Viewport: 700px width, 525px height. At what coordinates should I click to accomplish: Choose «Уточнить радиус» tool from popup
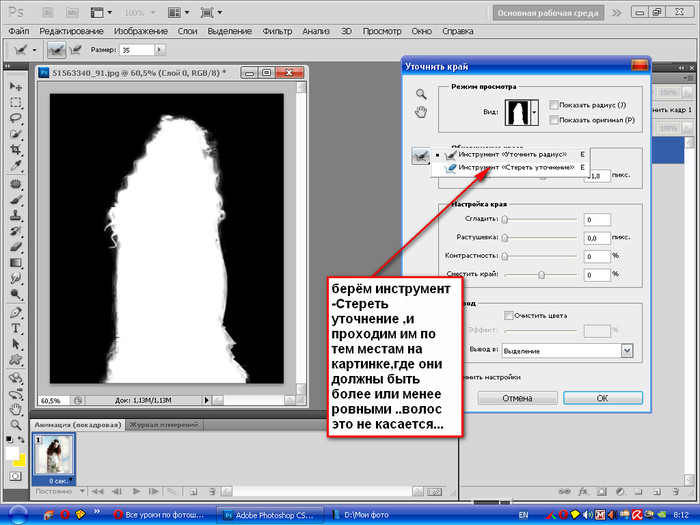click(x=512, y=154)
